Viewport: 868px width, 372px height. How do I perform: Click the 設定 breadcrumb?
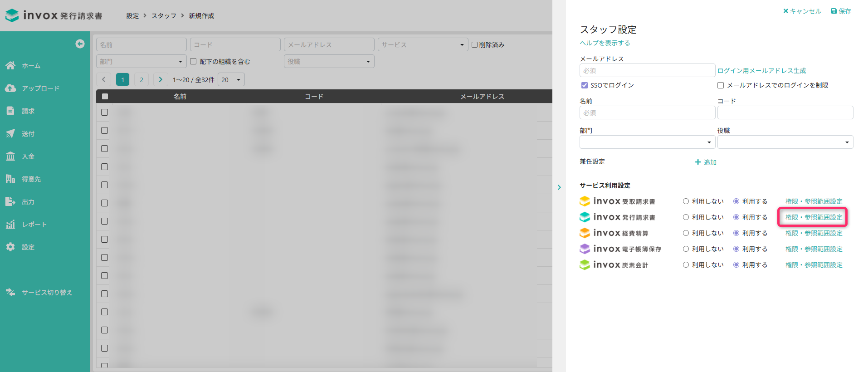tap(132, 15)
